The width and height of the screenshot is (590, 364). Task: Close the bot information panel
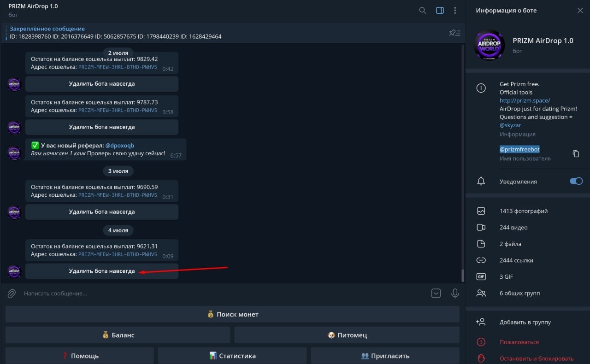click(580, 10)
